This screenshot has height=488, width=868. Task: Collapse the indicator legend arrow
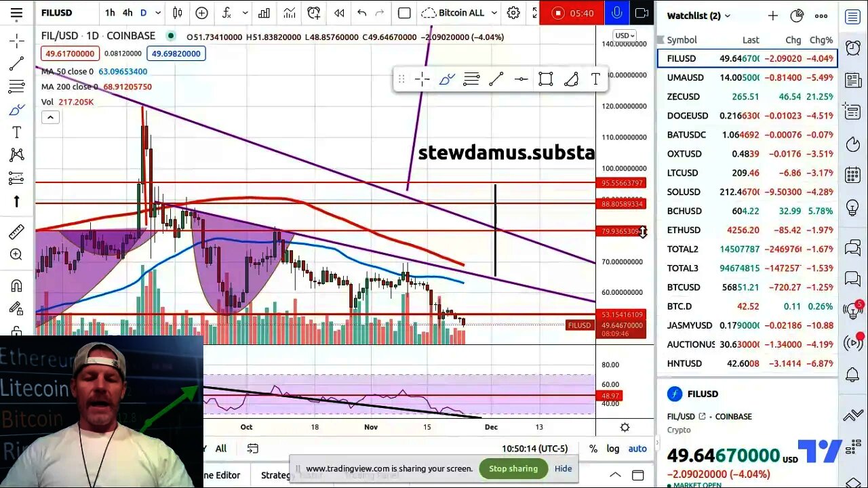click(x=50, y=117)
